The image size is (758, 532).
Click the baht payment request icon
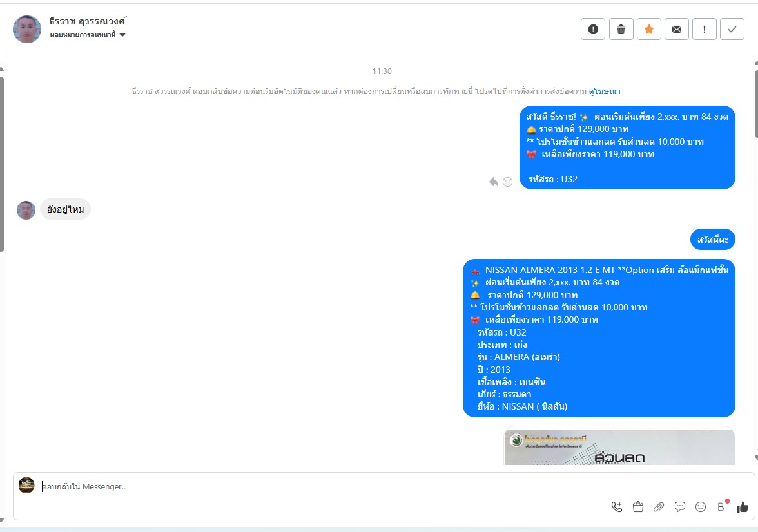721,506
